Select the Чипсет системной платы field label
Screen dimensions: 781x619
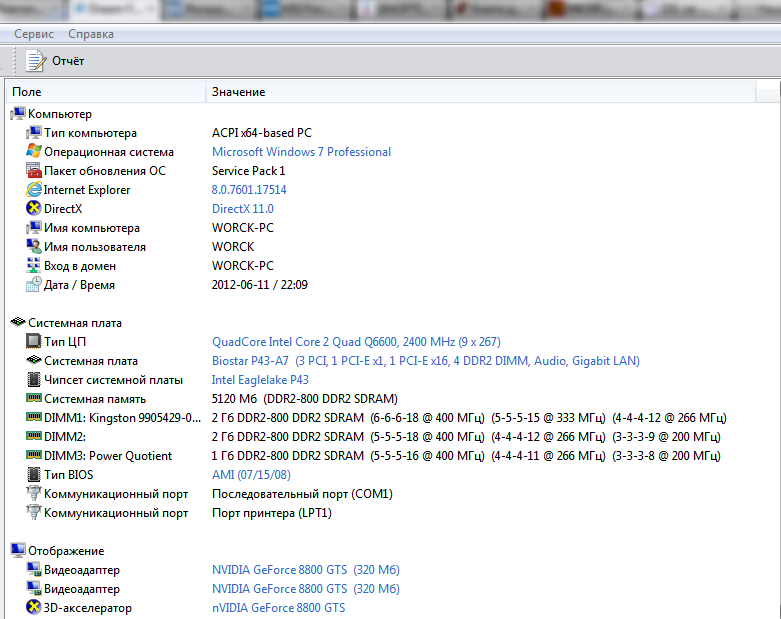point(114,380)
